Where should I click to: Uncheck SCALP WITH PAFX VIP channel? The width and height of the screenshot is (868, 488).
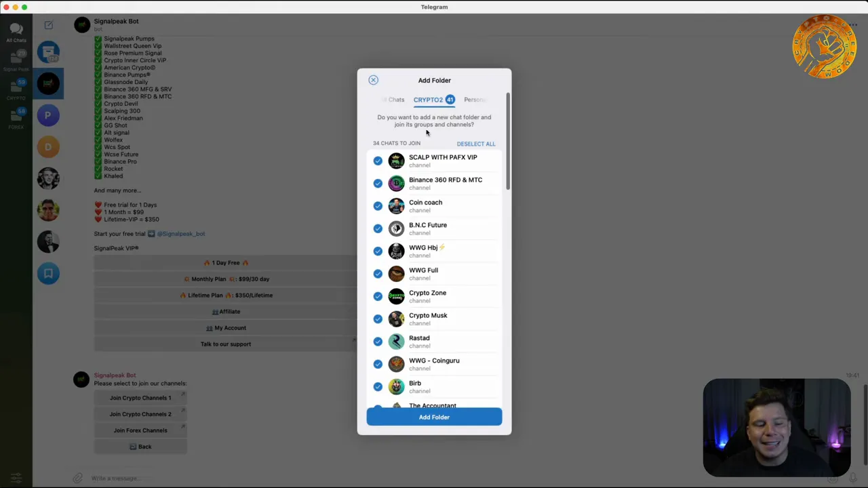[x=378, y=161]
